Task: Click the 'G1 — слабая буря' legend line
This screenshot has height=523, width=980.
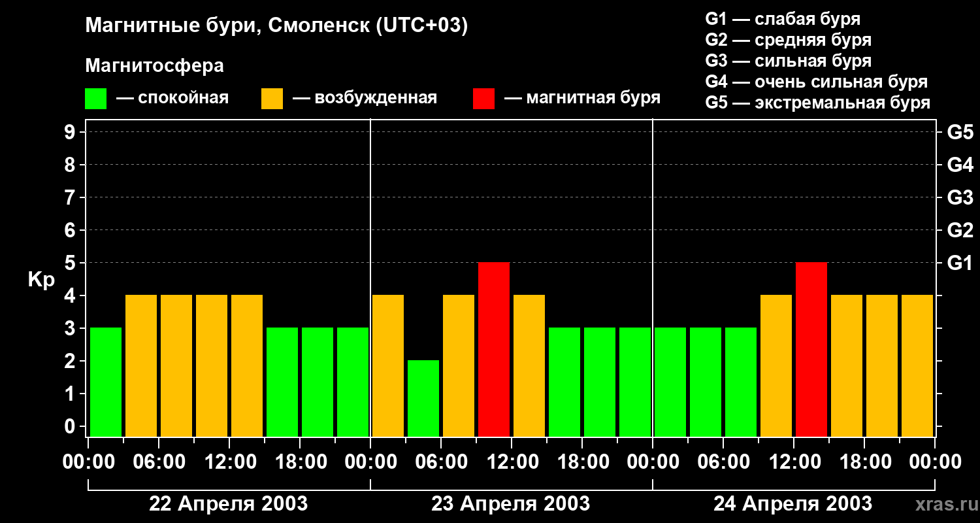Action: tap(783, 19)
